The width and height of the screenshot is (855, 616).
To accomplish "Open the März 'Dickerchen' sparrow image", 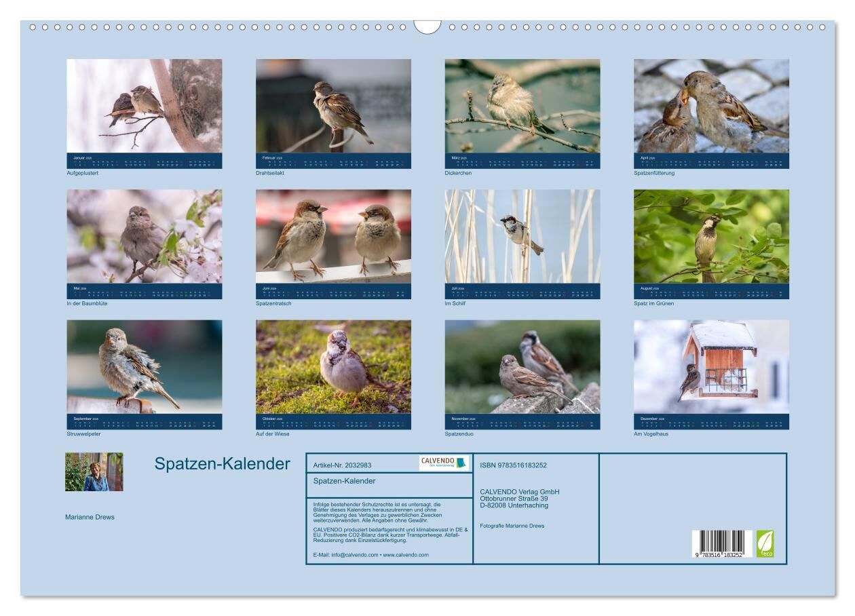I will coord(522,106).
